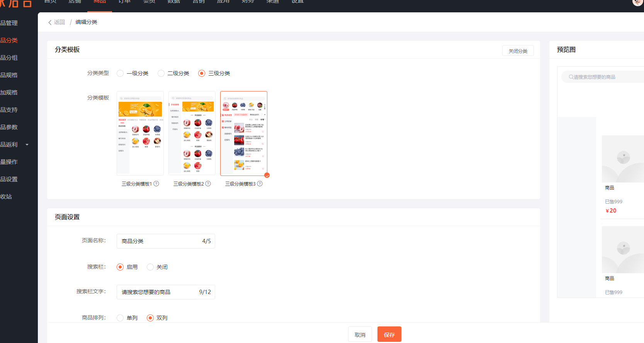Click the user avatar in top bar
The width and height of the screenshot is (644, 343).
coord(637,2)
